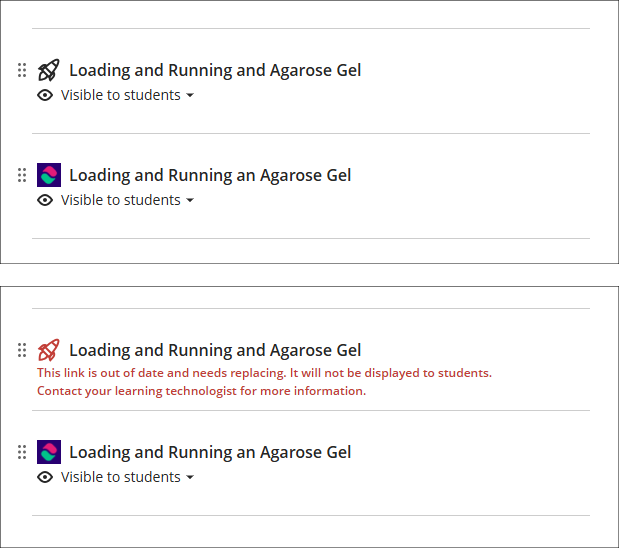Grab drag handle beside the red rocket item
619x548 pixels.
(22, 350)
